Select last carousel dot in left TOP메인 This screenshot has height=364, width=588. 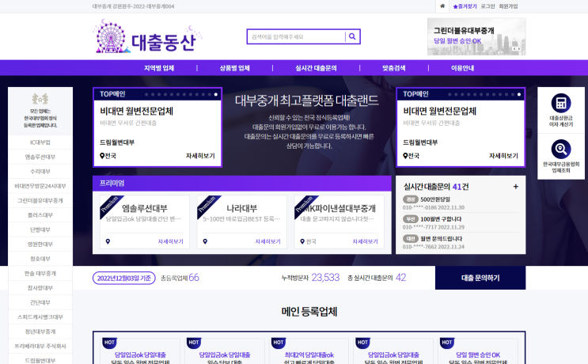(215, 94)
